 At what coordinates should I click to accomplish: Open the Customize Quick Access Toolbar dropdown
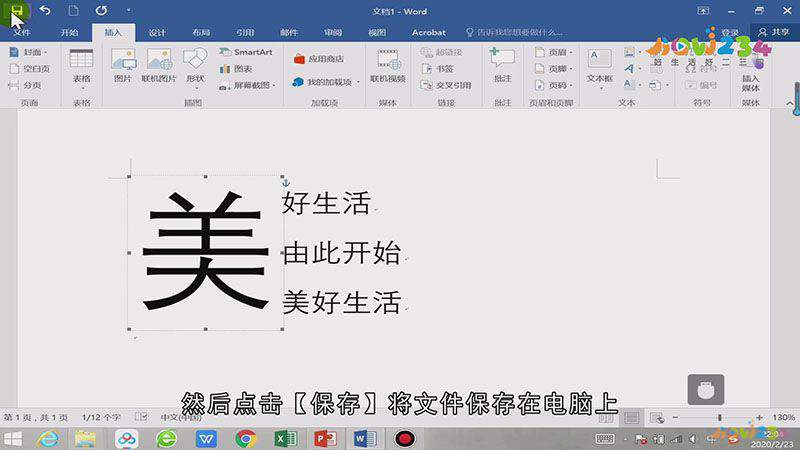pos(129,10)
